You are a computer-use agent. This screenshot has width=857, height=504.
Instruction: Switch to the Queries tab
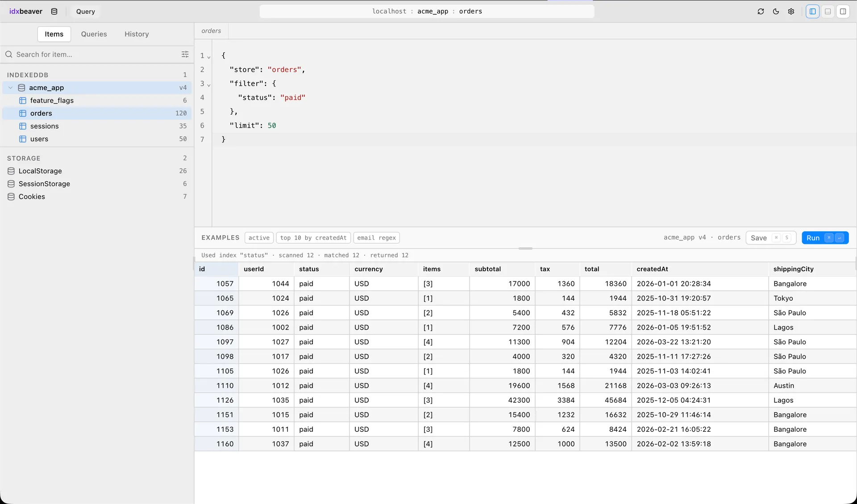pyautogui.click(x=94, y=34)
